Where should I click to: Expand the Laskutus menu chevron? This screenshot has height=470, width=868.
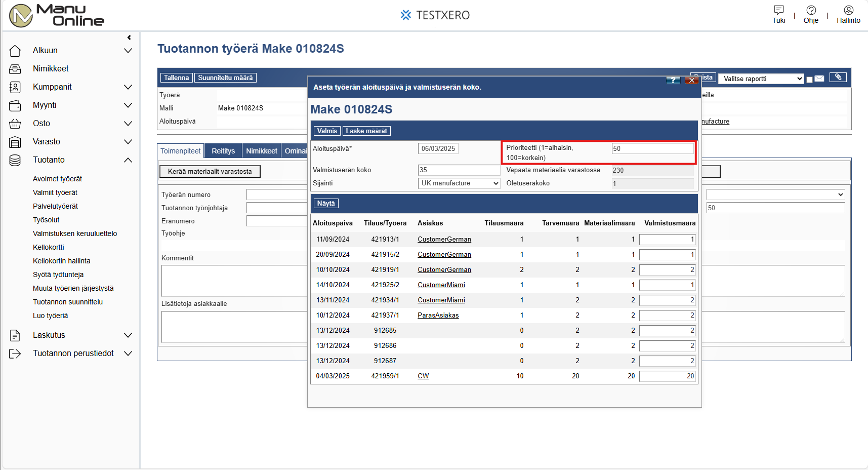click(128, 335)
